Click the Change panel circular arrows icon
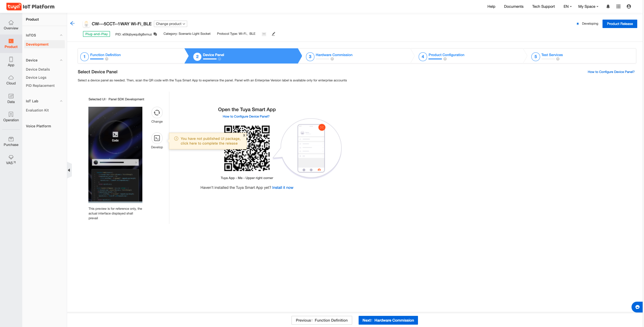 pos(157,112)
